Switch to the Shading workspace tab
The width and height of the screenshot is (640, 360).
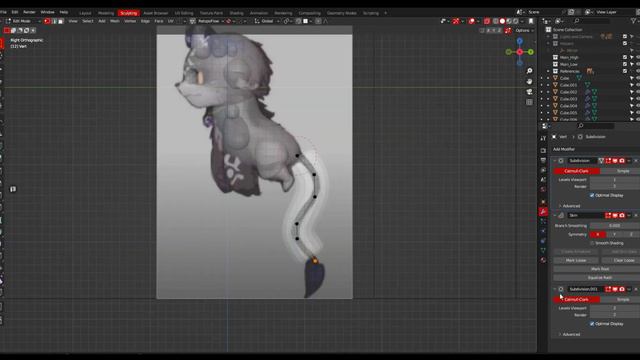point(236,13)
